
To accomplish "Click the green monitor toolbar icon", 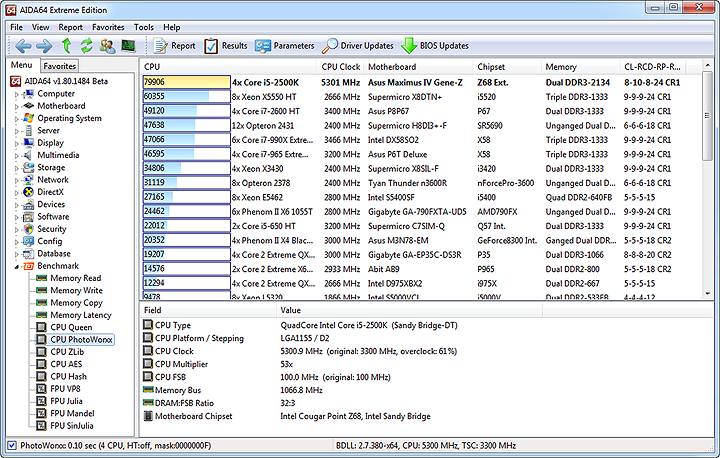I will pyautogui.click(x=128, y=46).
